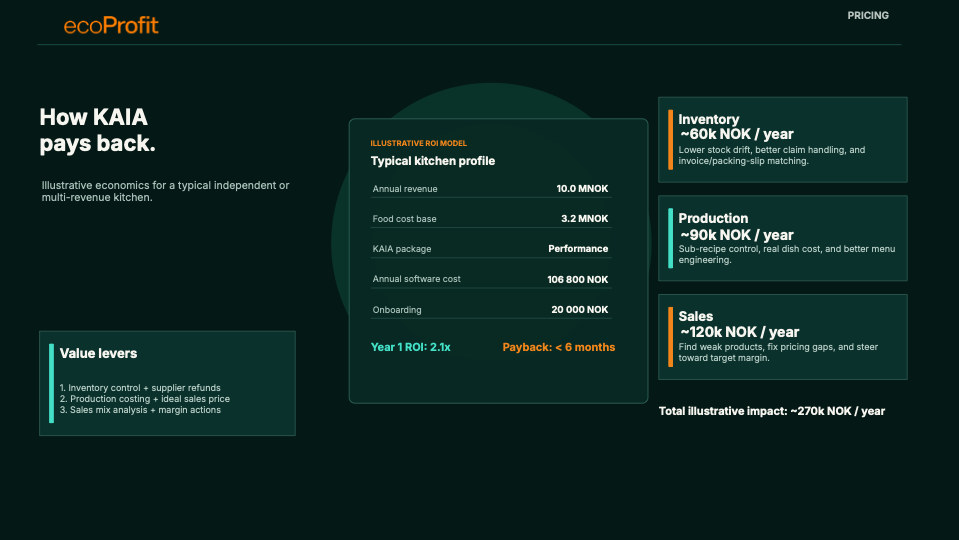Viewport: 959px width, 540px height.
Task: Click the '~120k NOK / year' figure
Action: (739, 332)
